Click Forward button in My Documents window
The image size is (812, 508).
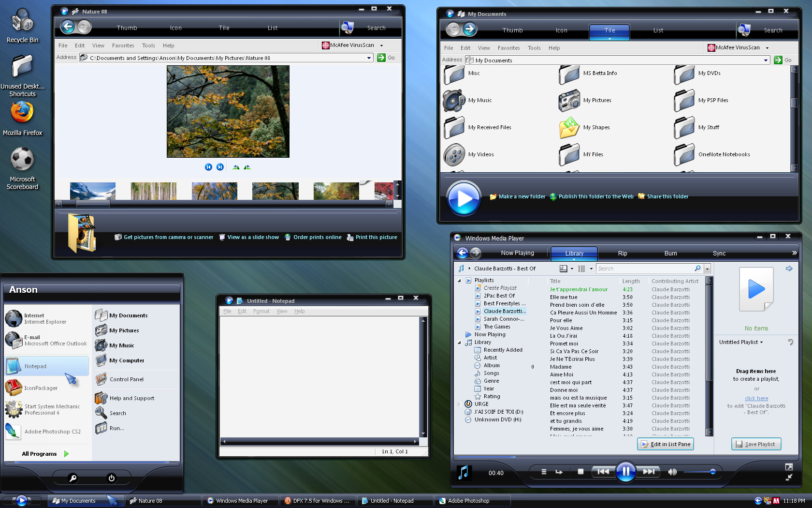click(x=469, y=30)
